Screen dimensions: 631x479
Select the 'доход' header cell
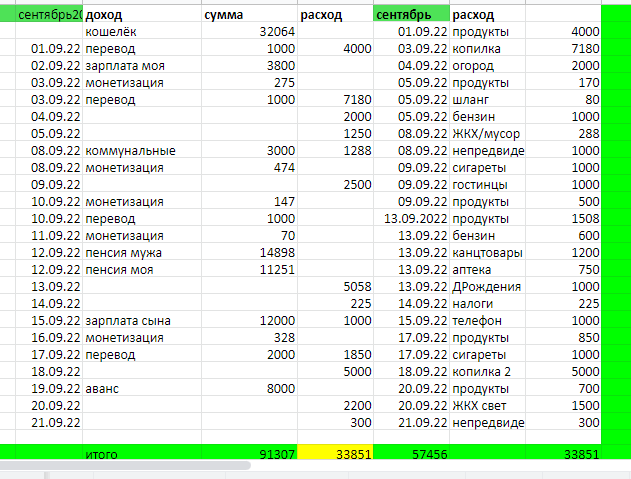142,14
